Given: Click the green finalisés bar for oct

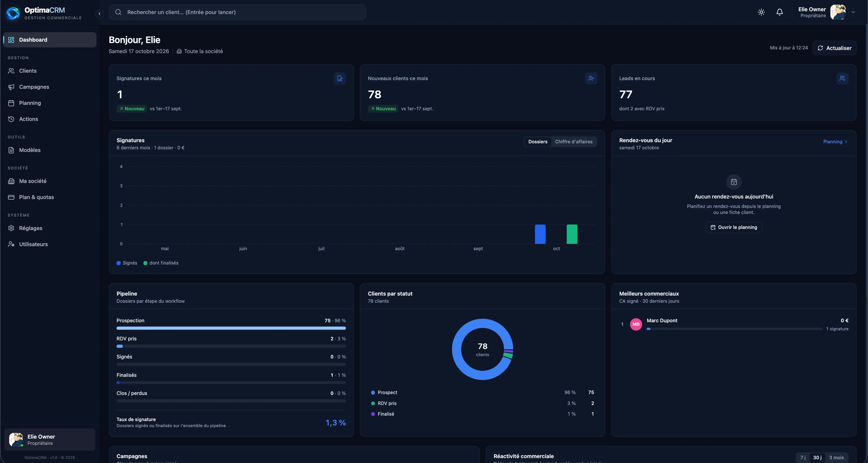Looking at the screenshot, I should (572, 234).
